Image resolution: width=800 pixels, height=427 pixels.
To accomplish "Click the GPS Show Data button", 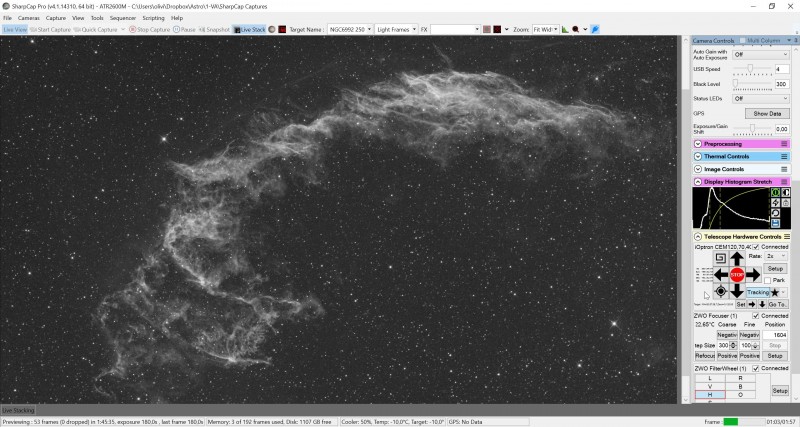I will (767, 114).
